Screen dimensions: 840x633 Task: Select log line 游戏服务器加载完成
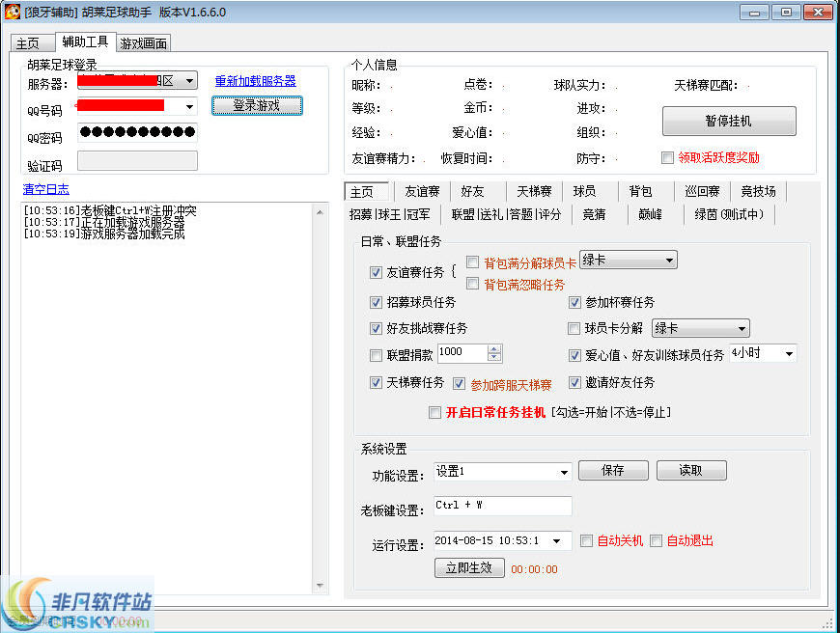[x=104, y=234]
